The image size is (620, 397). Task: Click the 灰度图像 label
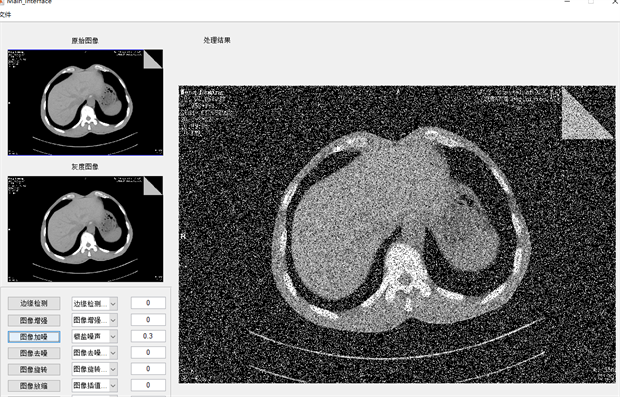click(85, 167)
